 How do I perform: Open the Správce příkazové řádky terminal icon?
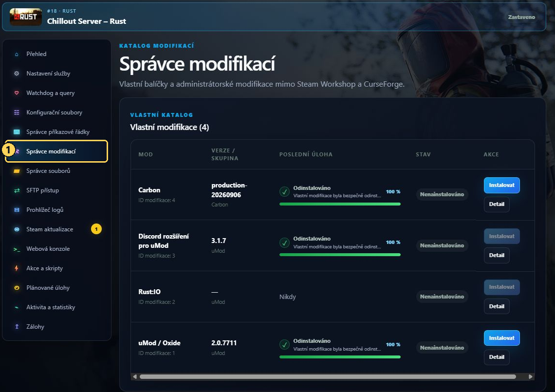(x=16, y=132)
